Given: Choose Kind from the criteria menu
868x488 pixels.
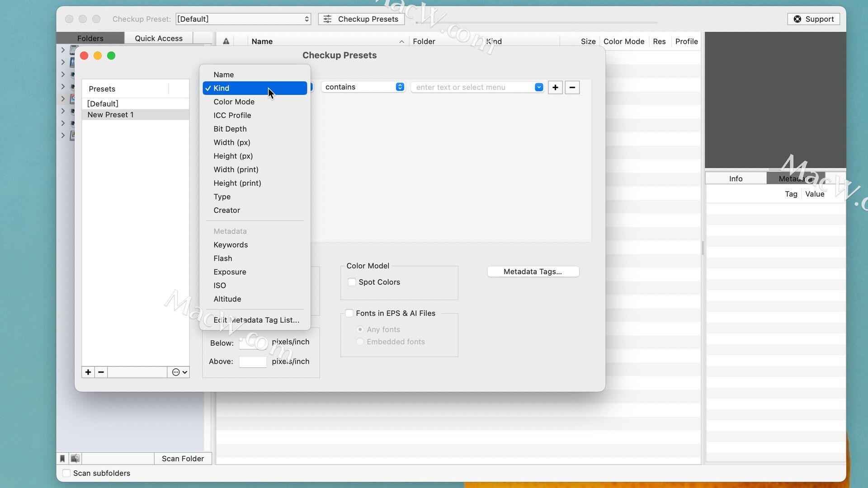Looking at the screenshot, I should coord(255,88).
